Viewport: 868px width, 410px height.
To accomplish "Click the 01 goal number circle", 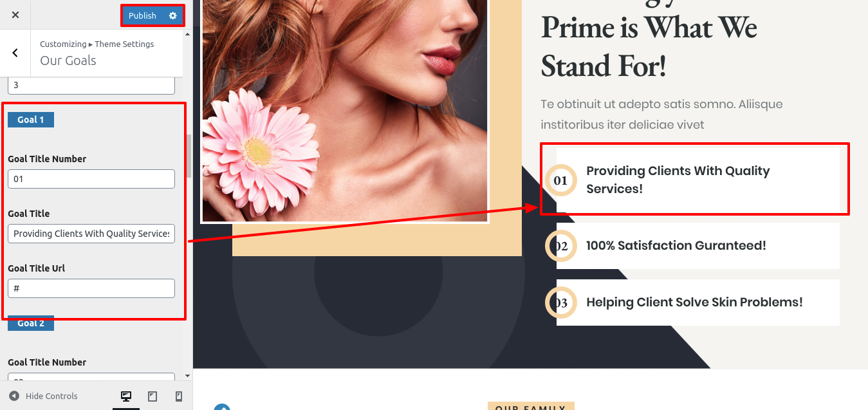I will tap(560, 180).
